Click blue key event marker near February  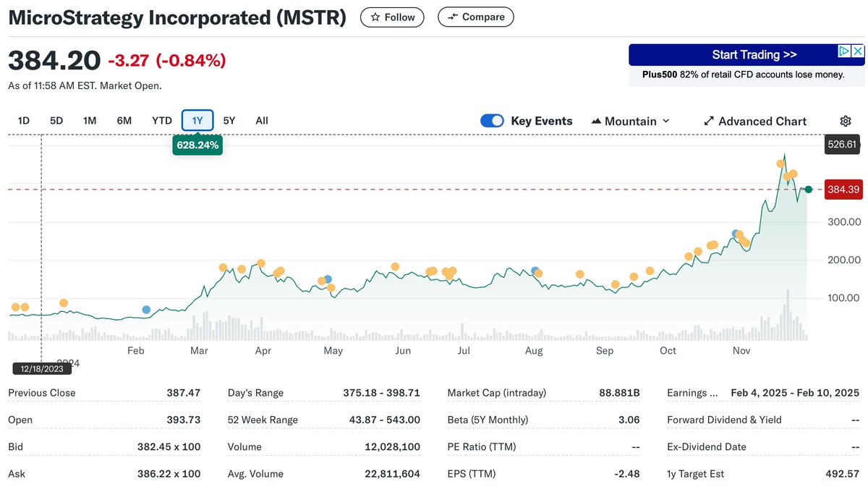(x=146, y=310)
